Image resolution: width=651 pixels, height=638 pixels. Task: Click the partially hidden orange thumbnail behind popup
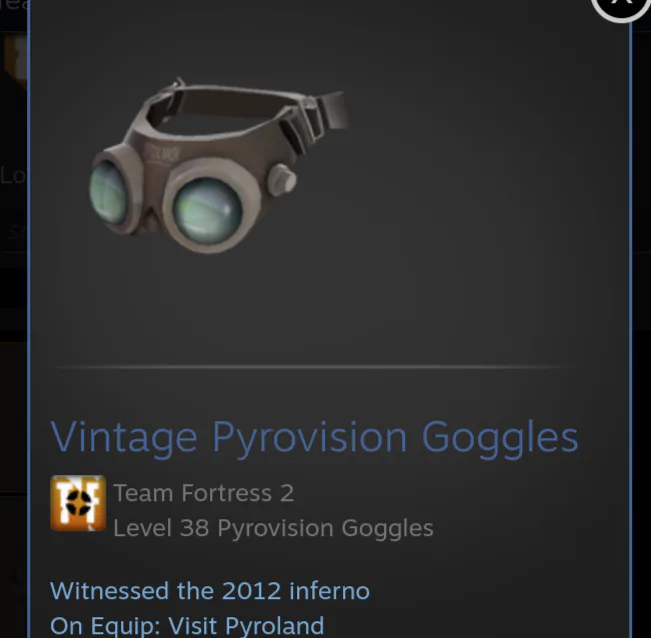click(15, 60)
